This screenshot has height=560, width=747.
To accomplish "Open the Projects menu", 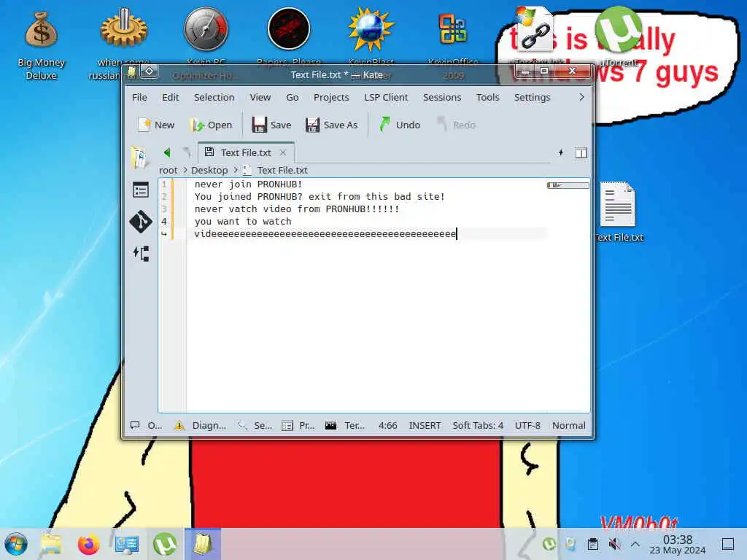I will 331,97.
